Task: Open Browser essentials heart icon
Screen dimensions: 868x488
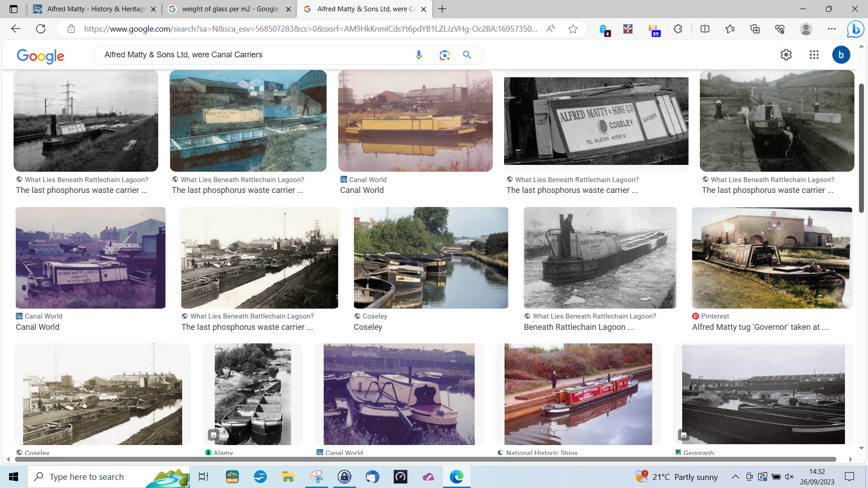Action: tap(779, 29)
